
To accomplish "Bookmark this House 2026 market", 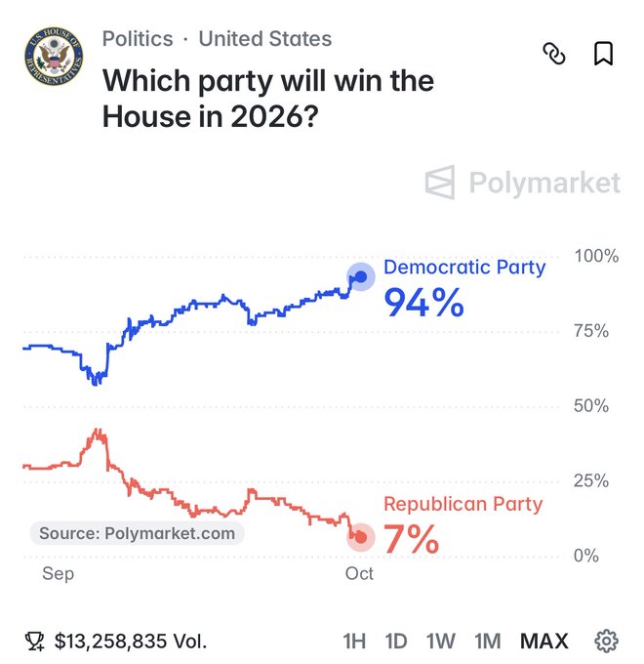I will 603,54.
